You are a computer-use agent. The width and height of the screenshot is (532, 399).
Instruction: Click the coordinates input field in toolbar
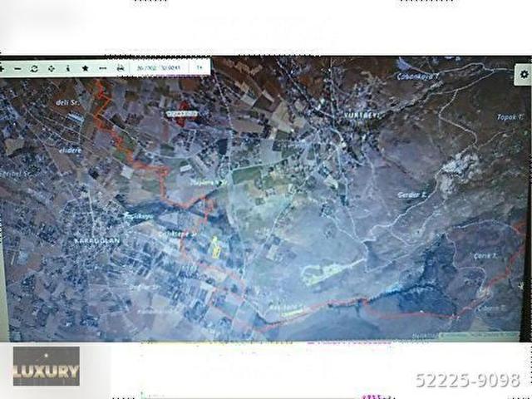(x=159, y=68)
